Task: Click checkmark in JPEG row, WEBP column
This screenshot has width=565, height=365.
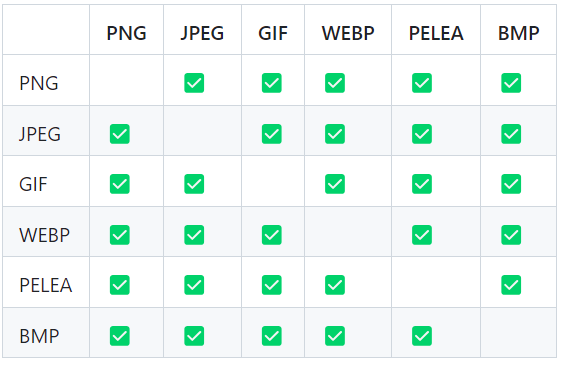Action: coord(335,134)
